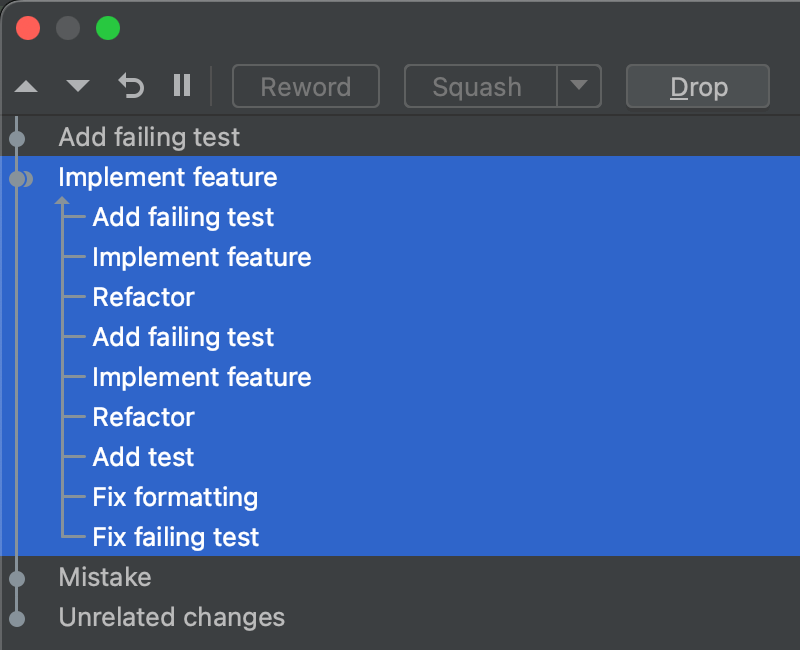Viewport: 800px width, 650px height.
Task: Select the topmost Add failing test commit
Action: tap(148, 137)
